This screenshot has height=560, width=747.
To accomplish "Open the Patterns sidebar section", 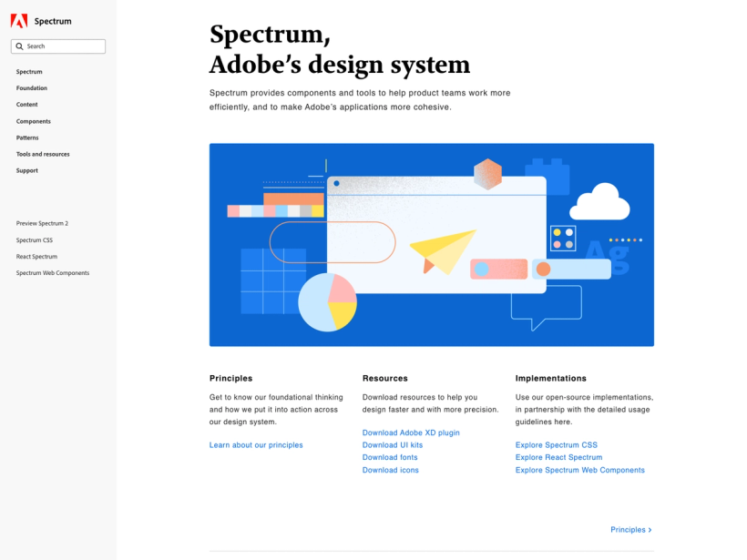I will click(x=27, y=137).
